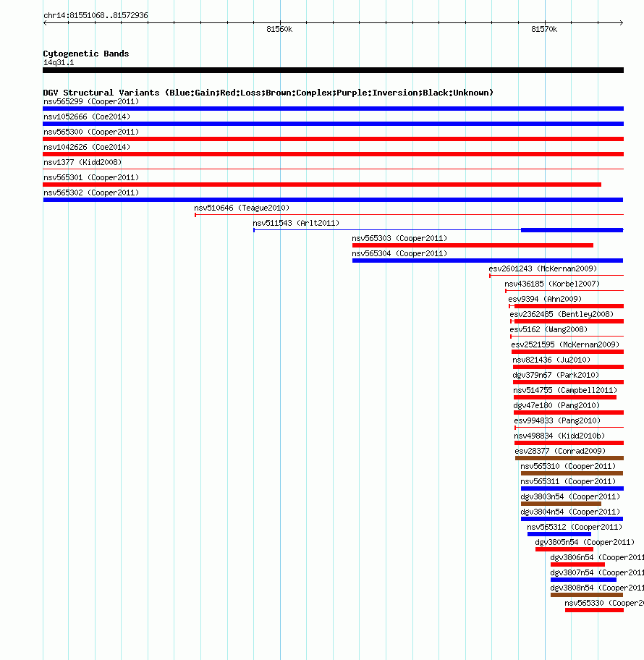This screenshot has height=660, width=644.
Task: Select the nsv1052666 (Coe2014) label
Action: 87,117
